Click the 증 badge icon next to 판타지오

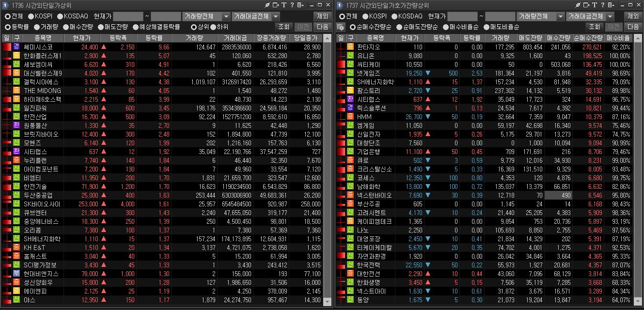[350, 47]
